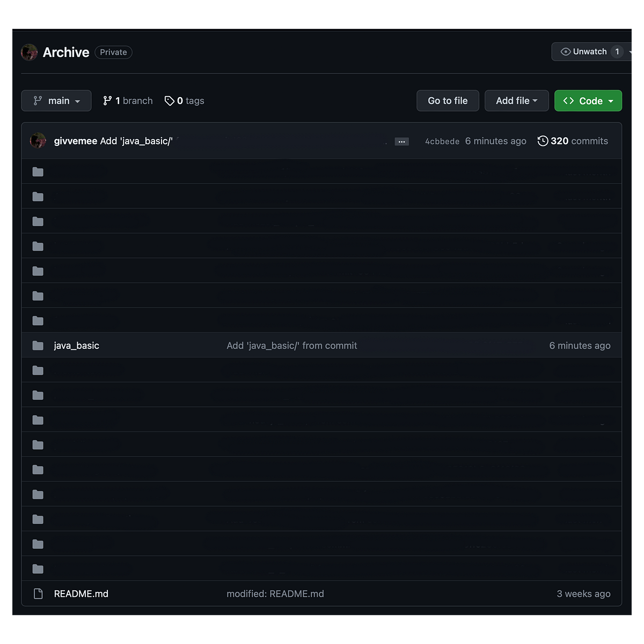The width and height of the screenshot is (644, 644).
Task: Click the Go to file button
Action: 448,100
